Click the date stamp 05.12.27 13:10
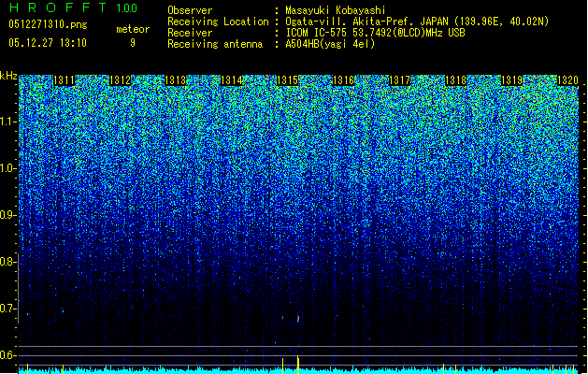 [x=48, y=43]
